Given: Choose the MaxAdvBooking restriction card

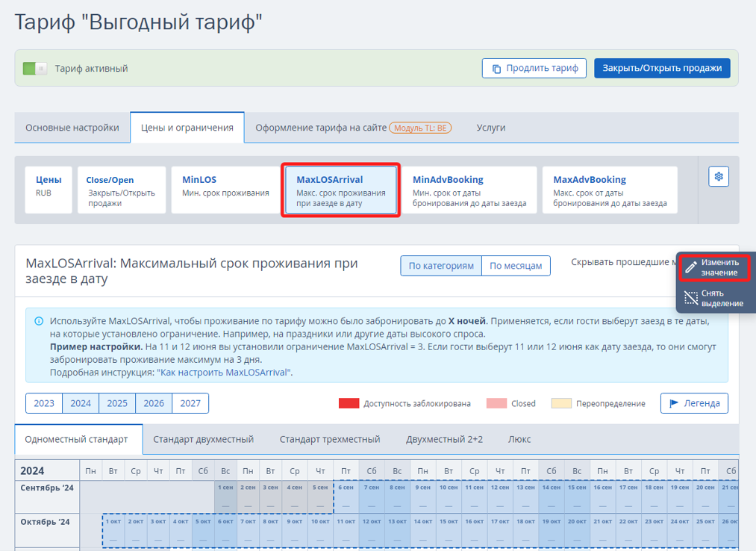Looking at the screenshot, I should (610, 190).
